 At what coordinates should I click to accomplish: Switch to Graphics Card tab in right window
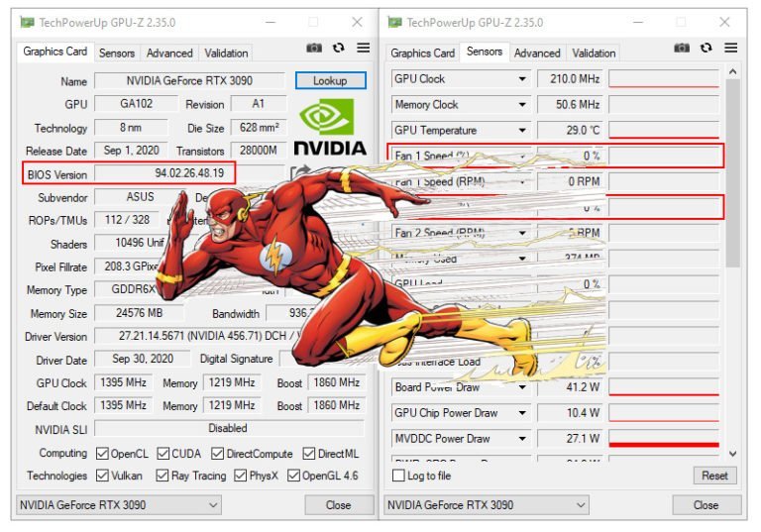[422, 53]
